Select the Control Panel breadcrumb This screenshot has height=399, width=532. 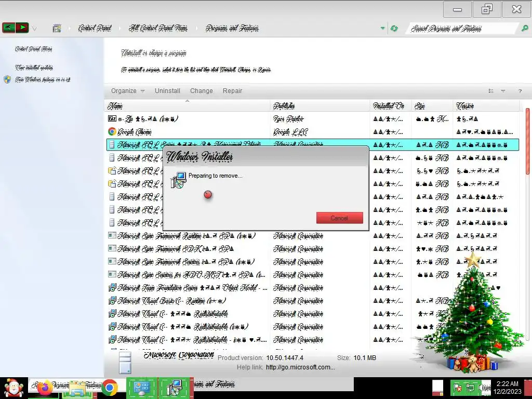(95, 28)
